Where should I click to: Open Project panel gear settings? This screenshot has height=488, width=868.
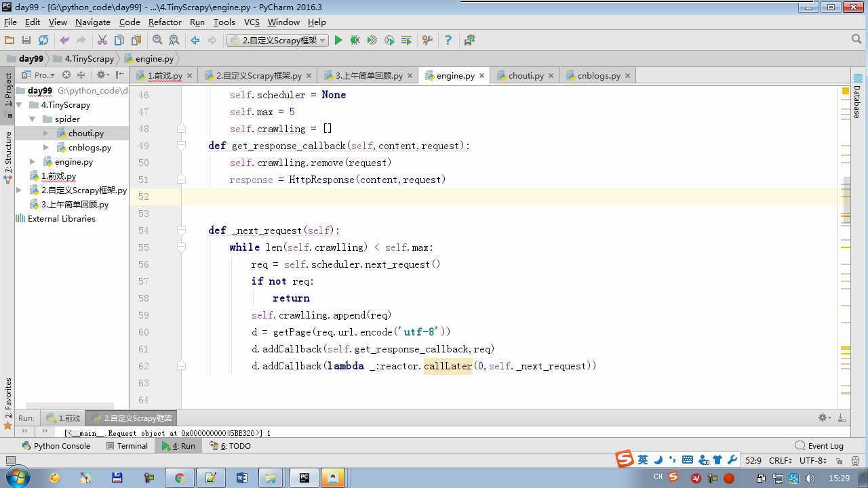click(102, 75)
